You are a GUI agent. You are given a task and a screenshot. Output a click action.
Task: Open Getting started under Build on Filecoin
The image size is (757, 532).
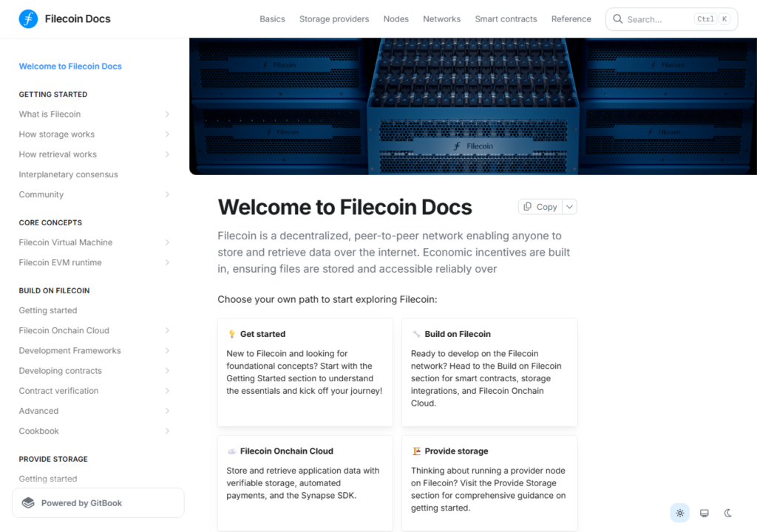point(48,310)
